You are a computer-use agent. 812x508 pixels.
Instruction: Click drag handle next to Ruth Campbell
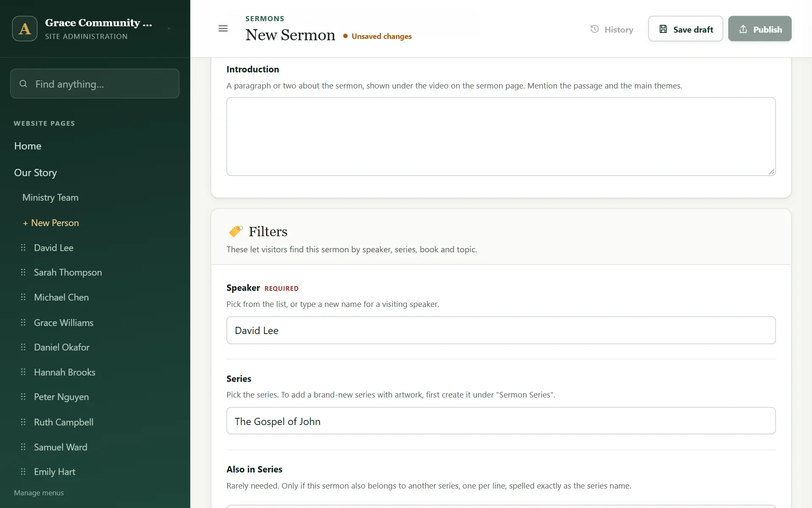click(x=23, y=422)
